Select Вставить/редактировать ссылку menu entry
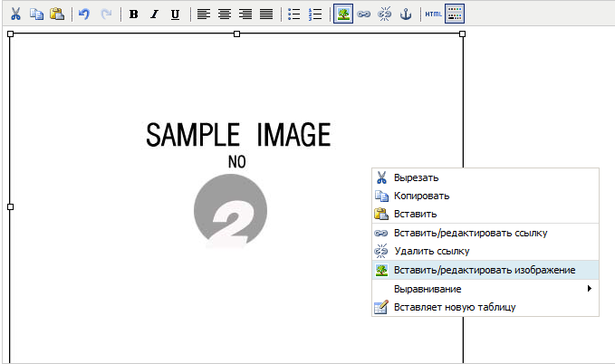The image size is (615, 364). tap(485, 233)
